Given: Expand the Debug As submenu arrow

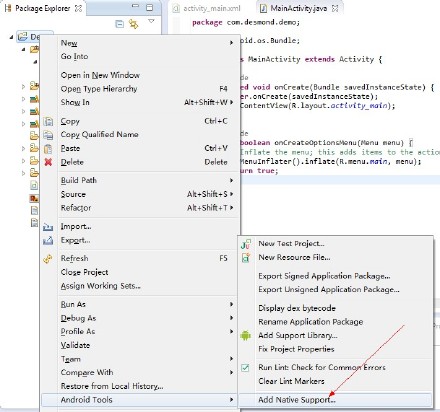Looking at the screenshot, I should (x=231, y=318).
